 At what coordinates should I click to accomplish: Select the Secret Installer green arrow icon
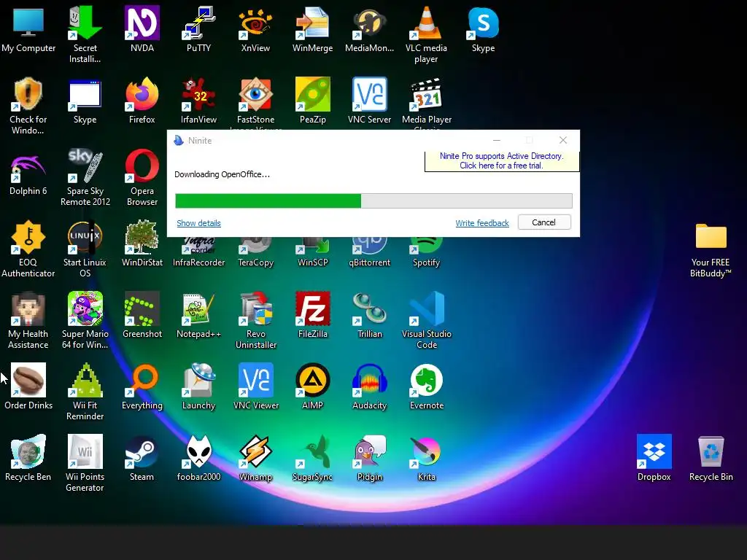(x=85, y=23)
